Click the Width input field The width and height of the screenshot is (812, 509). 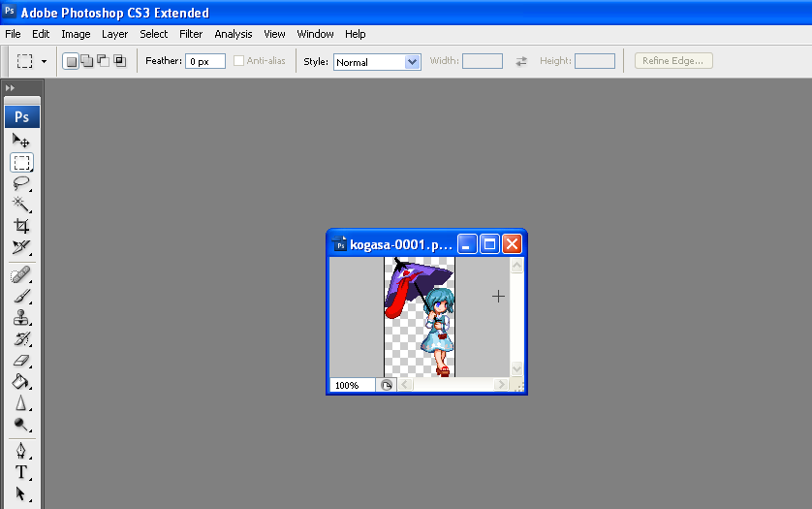pos(483,61)
